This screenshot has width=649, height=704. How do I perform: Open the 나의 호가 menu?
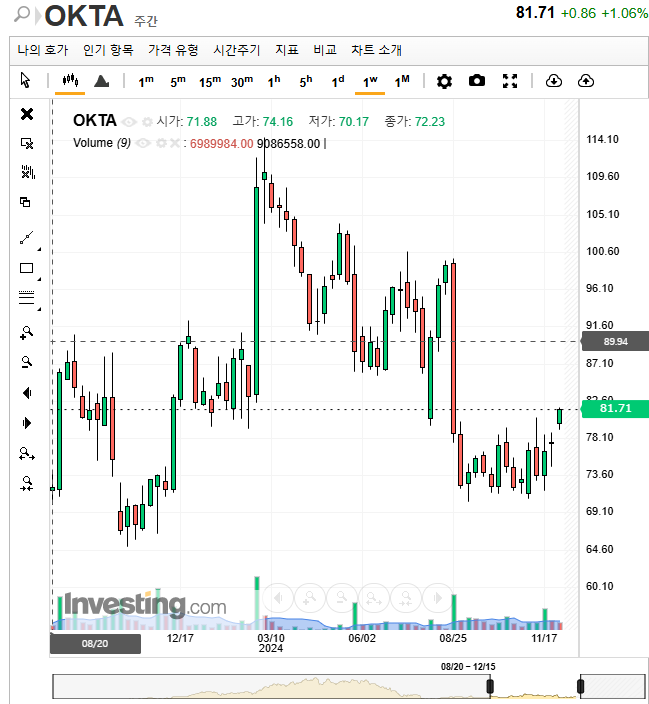pyautogui.click(x=43, y=49)
